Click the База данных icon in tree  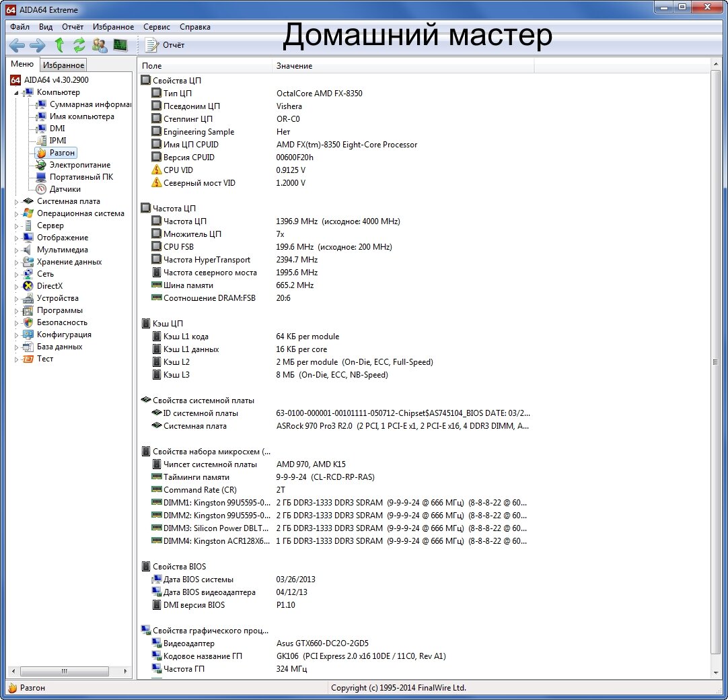28,347
